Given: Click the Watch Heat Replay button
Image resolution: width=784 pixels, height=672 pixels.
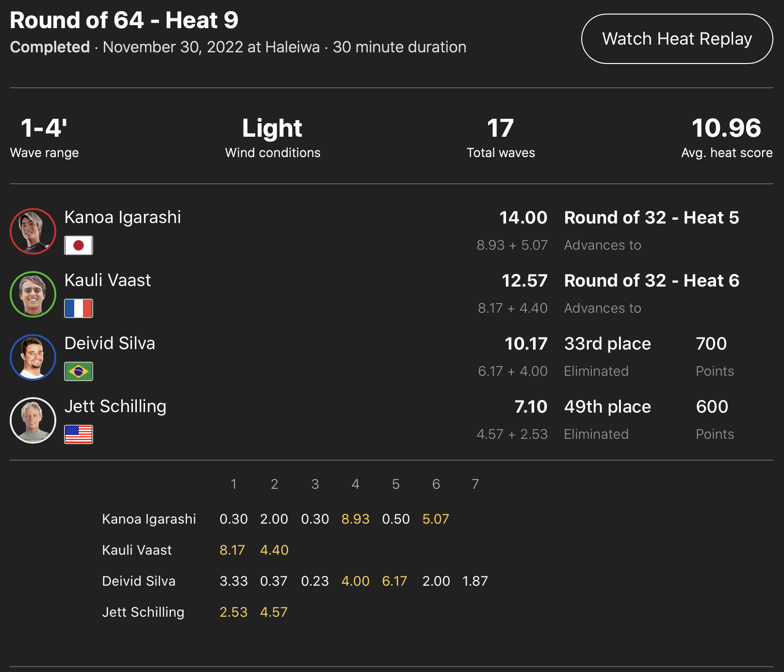Looking at the screenshot, I should point(677,39).
